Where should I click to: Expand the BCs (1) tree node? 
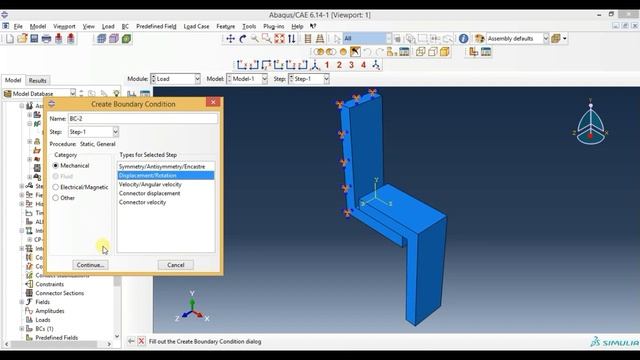point(22,329)
